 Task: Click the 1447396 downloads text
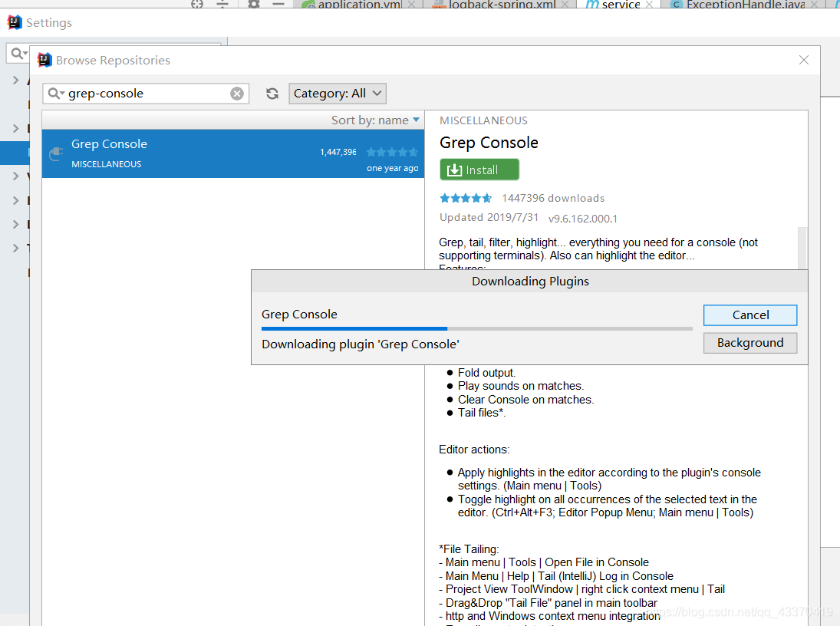[x=553, y=198]
